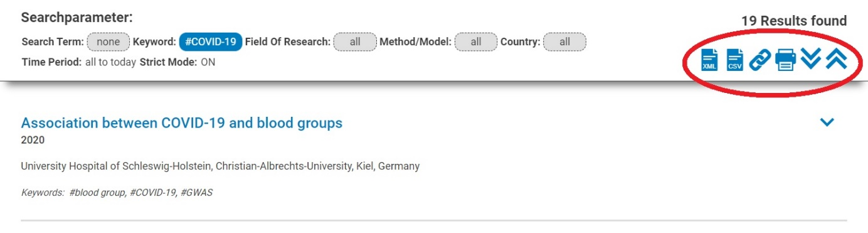The width and height of the screenshot is (868, 233).
Task: Select the Search Term 'none' pill
Action: [x=109, y=42]
